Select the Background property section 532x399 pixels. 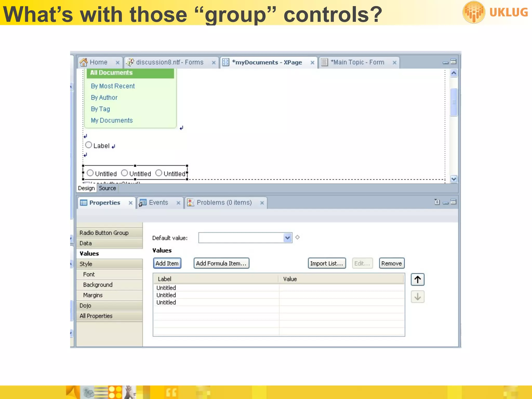[110, 285]
